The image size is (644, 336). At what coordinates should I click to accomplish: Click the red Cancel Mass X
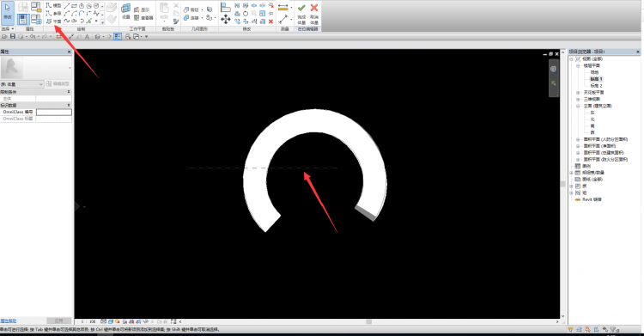314,13
